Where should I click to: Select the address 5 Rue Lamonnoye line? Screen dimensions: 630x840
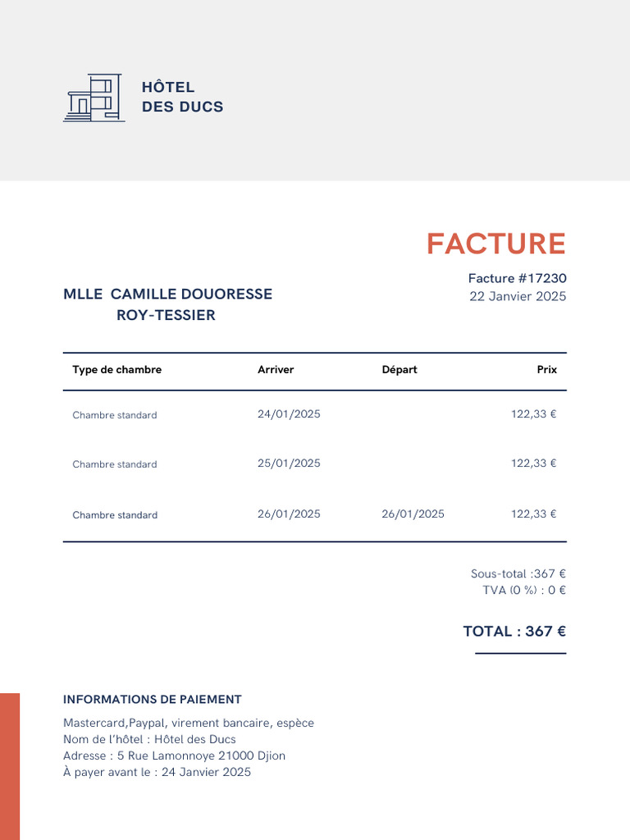174,756
